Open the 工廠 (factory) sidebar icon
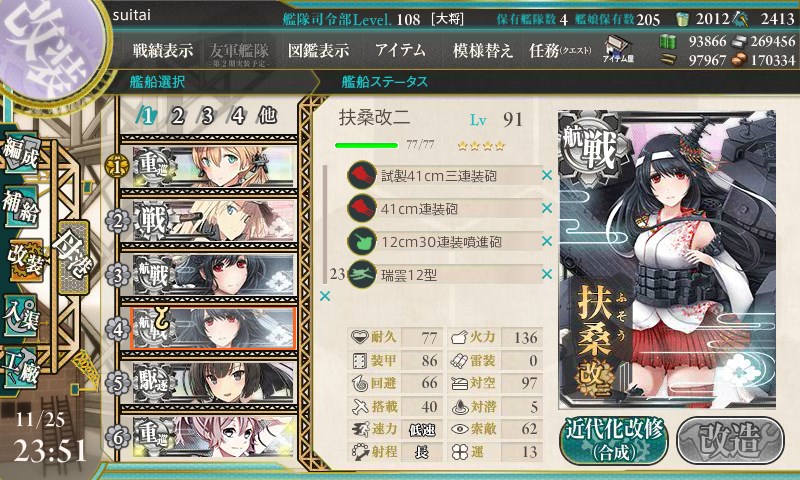Viewport: 800px width, 480px height. click(x=20, y=367)
